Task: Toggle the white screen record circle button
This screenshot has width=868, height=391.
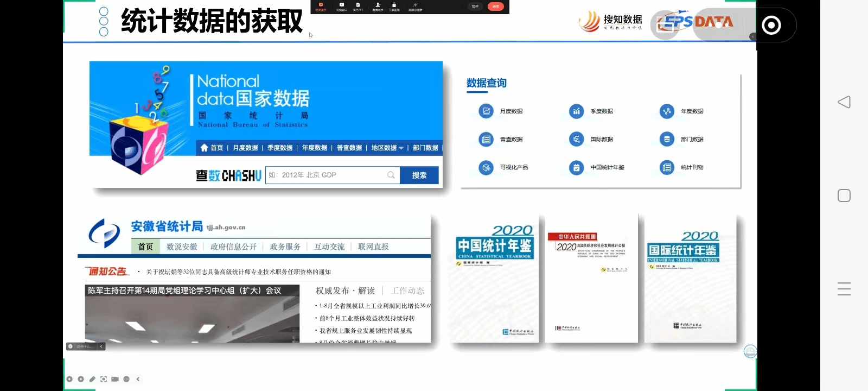Action: click(771, 25)
